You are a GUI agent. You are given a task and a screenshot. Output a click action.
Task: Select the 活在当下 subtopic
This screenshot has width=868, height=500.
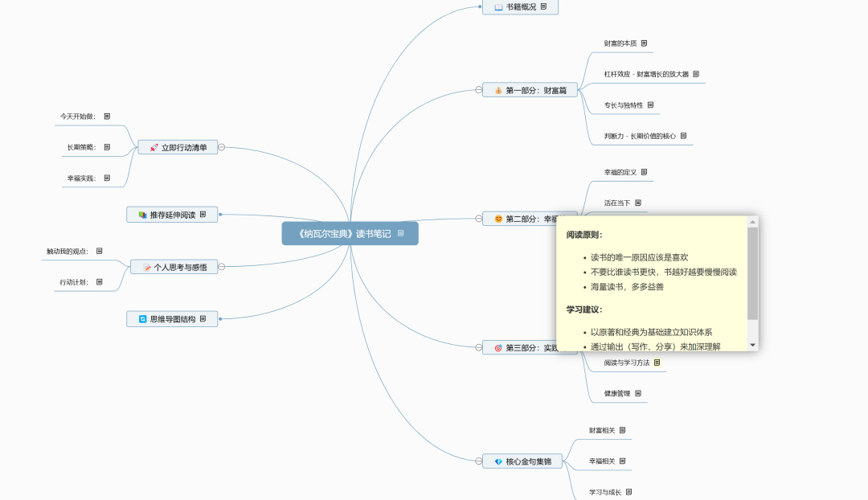(x=617, y=203)
